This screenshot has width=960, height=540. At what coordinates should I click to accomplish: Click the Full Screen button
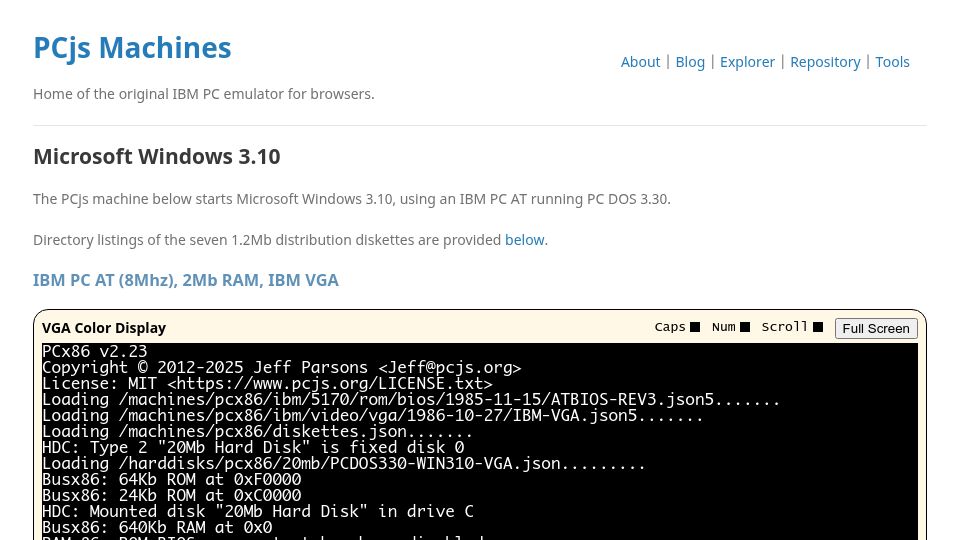click(876, 328)
